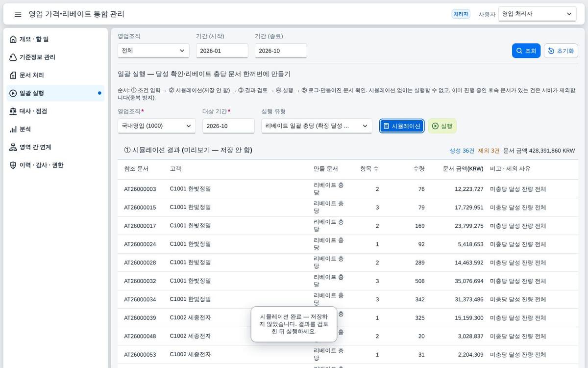Click the scales icon beside 대사 · 점검
This screenshot has width=588, height=368.
pos(13,111)
